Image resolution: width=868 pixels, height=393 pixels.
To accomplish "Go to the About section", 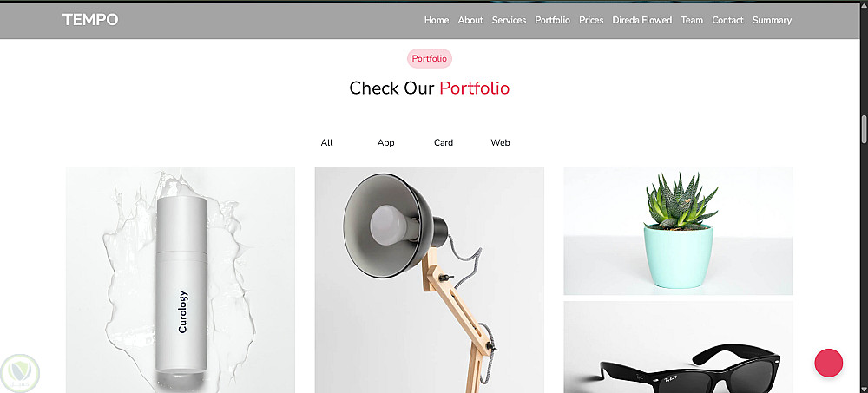I will 470,20.
